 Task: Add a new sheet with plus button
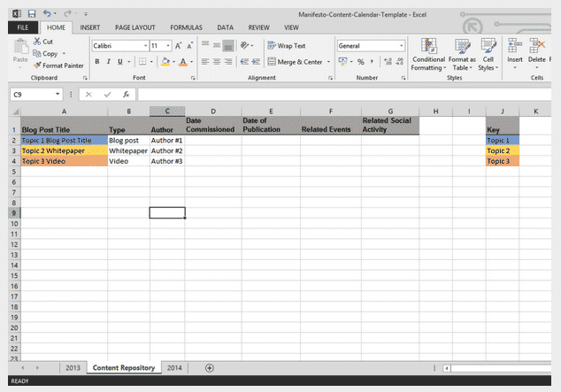[x=210, y=368]
